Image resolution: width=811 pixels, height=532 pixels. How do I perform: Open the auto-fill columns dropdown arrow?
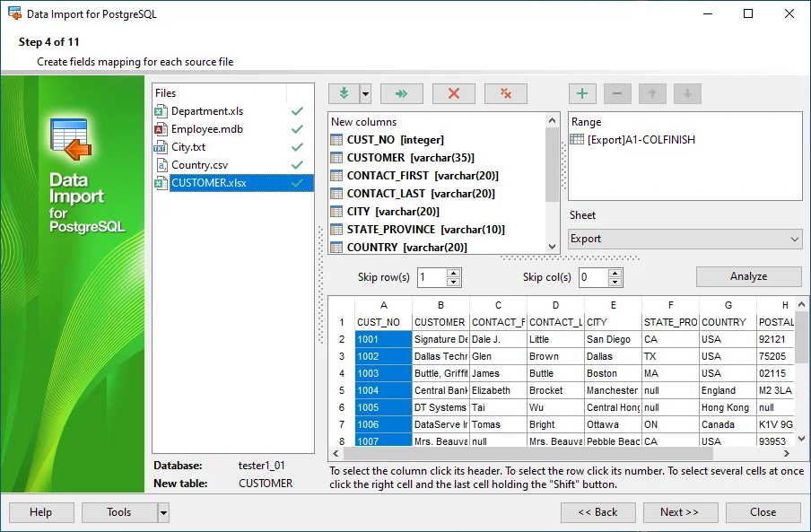365,93
